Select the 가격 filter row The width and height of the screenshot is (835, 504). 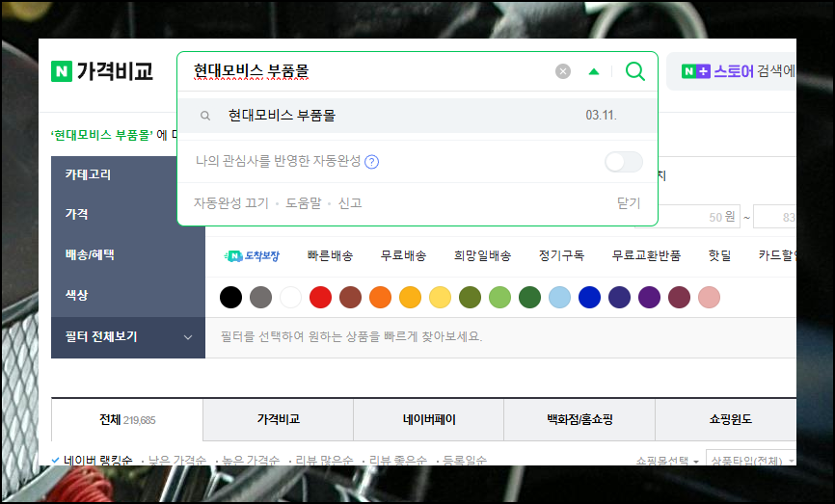(128, 214)
